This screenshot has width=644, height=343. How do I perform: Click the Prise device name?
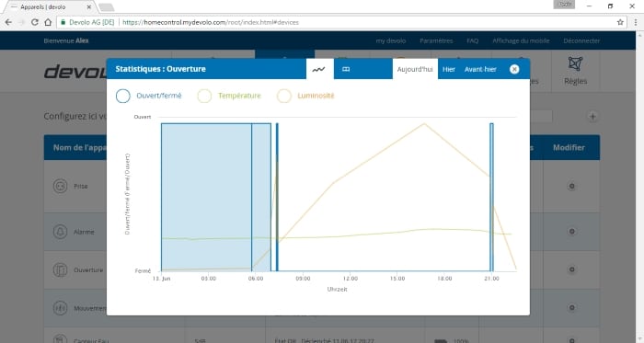81,186
